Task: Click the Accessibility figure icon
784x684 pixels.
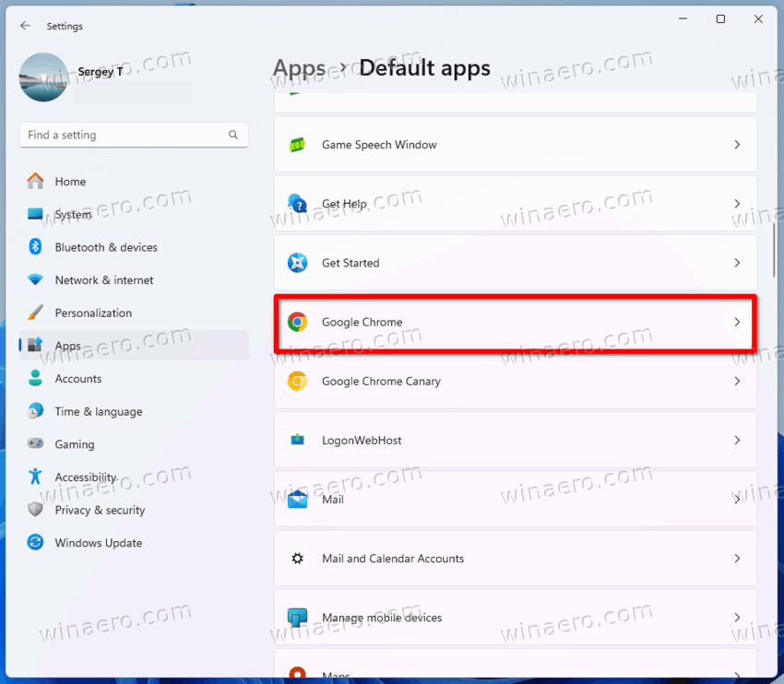Action: click(x=35, y=477)
